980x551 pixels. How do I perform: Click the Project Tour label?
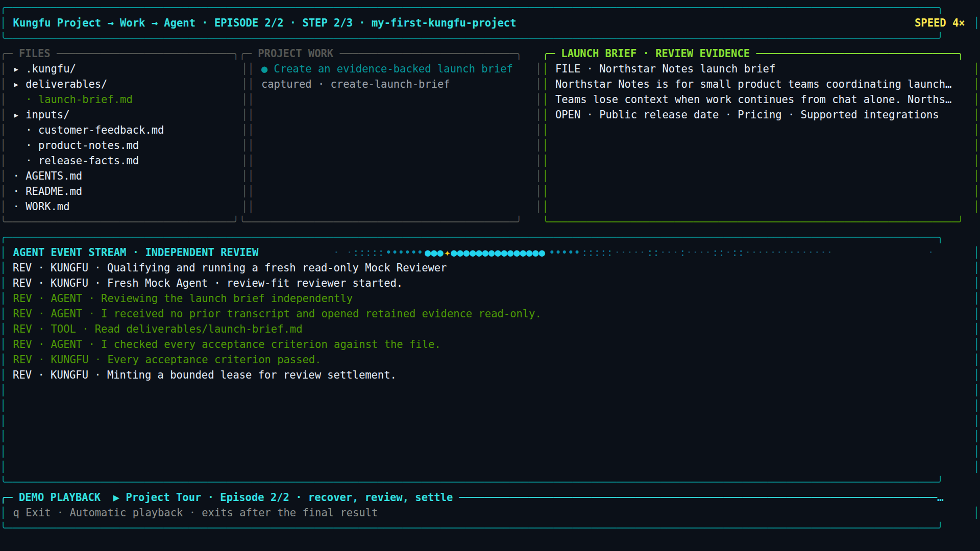point(163,497)
